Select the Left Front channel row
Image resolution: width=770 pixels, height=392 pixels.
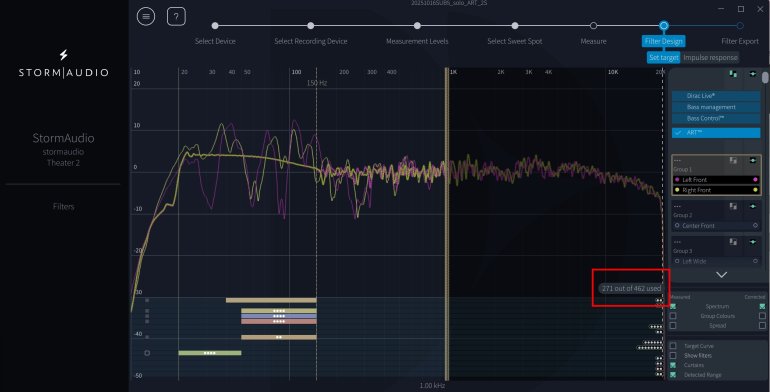[x=716, y=180]
